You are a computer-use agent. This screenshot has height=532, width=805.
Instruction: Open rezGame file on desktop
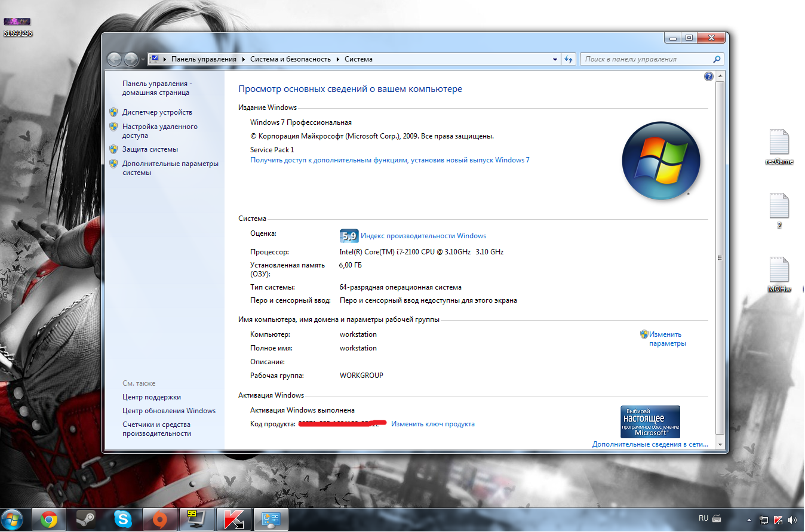[779, 147]
